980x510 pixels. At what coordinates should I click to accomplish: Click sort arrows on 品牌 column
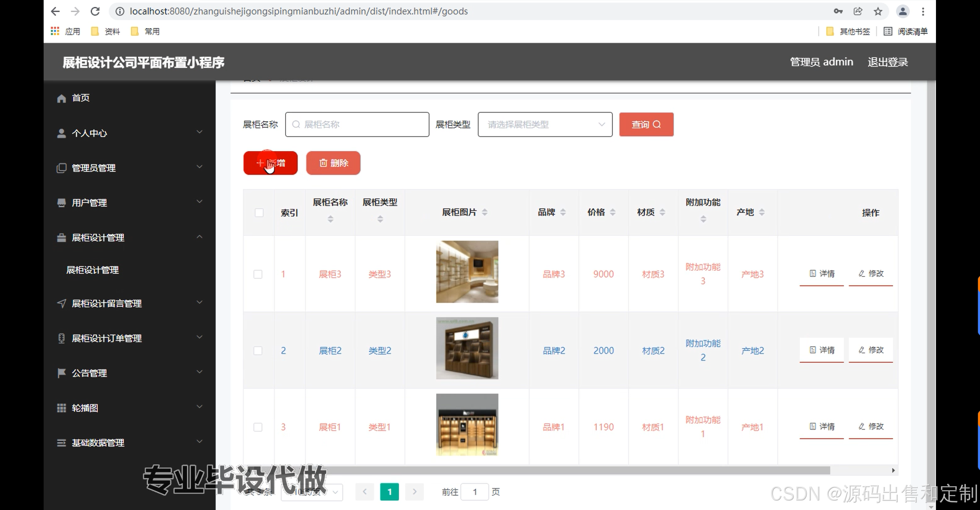(563, 212)
